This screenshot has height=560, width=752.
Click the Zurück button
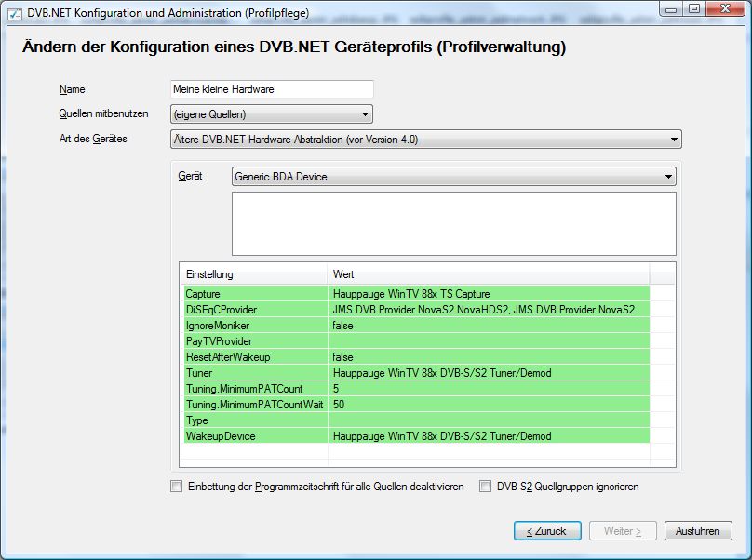[547, 531]
